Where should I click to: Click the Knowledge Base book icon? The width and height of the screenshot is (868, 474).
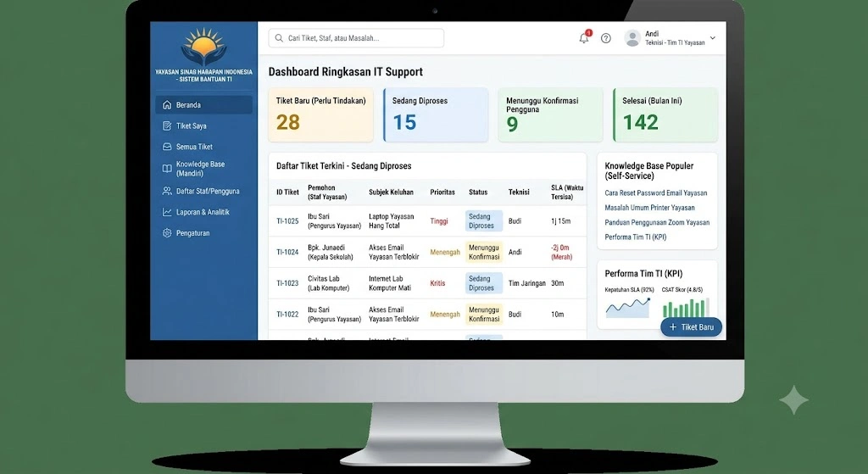167,169
